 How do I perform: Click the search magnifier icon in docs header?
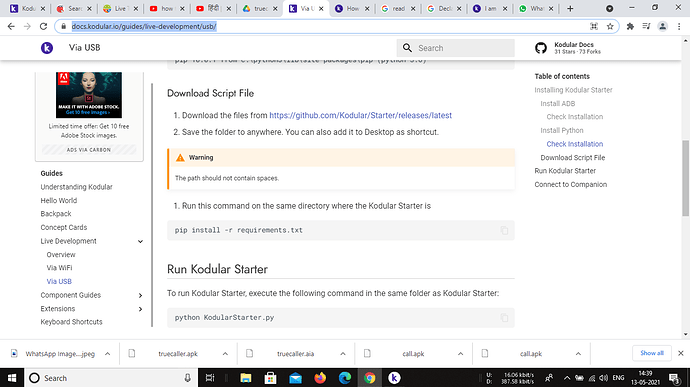(407, 48)
